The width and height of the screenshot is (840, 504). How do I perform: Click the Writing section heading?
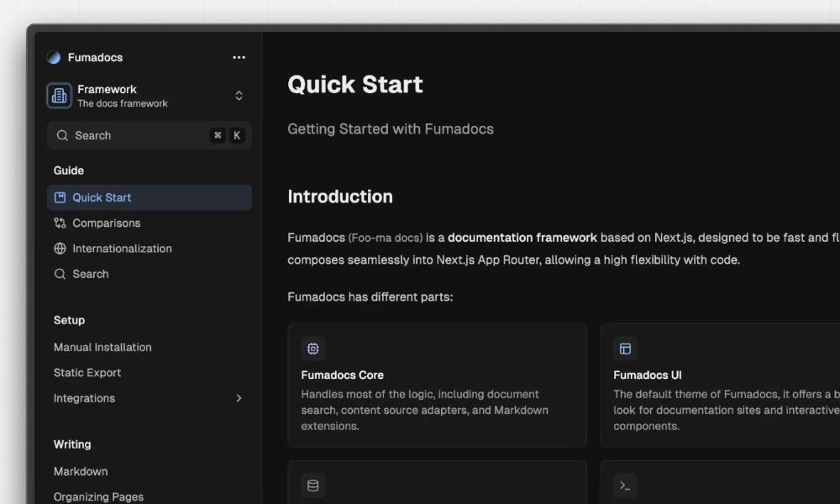[72, 444]
